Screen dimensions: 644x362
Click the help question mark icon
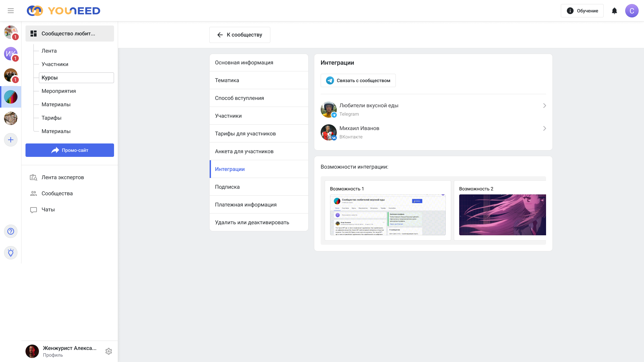pyautogui.click(x=11, y=231)
